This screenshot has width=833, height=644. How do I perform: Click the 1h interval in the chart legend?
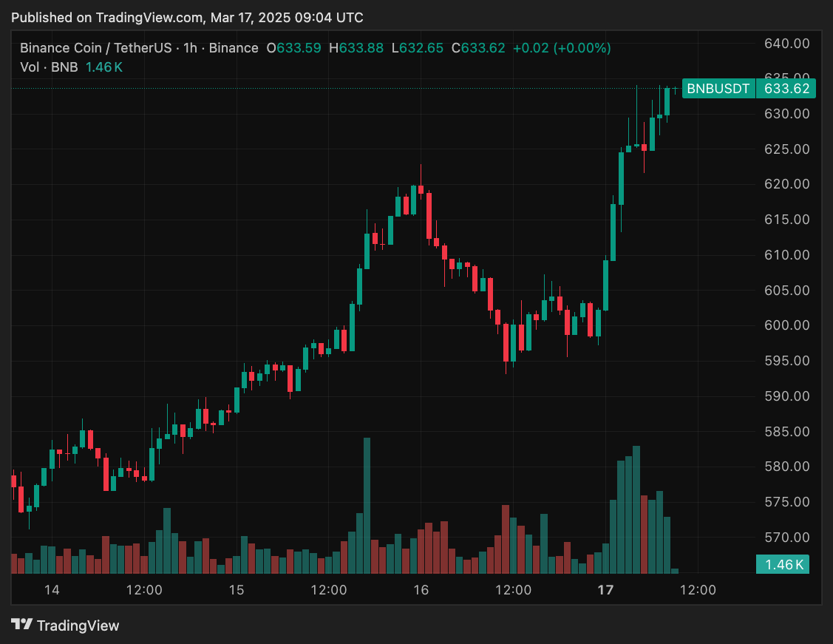coord(190,48)
